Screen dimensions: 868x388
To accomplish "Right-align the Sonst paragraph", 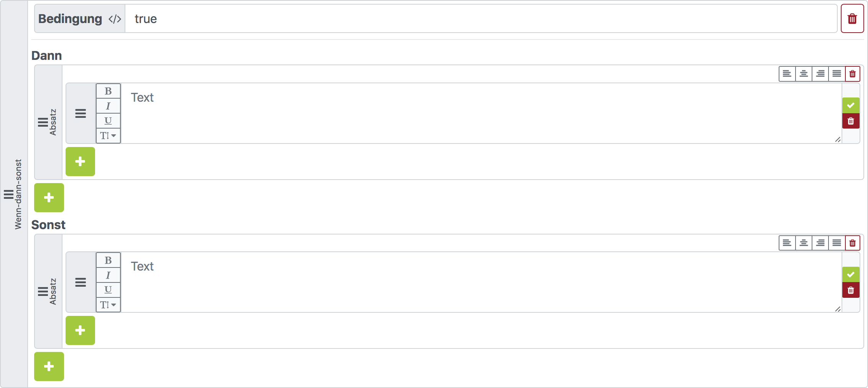I will click(x=820, y=243).
